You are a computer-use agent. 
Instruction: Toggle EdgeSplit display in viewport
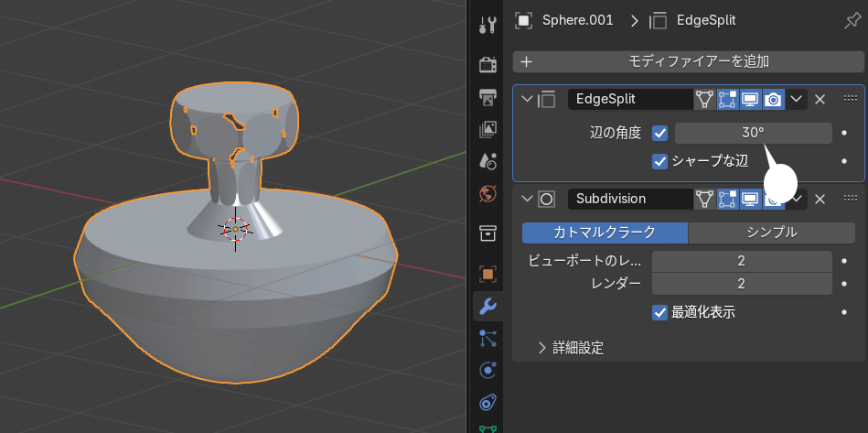point(751,100)
